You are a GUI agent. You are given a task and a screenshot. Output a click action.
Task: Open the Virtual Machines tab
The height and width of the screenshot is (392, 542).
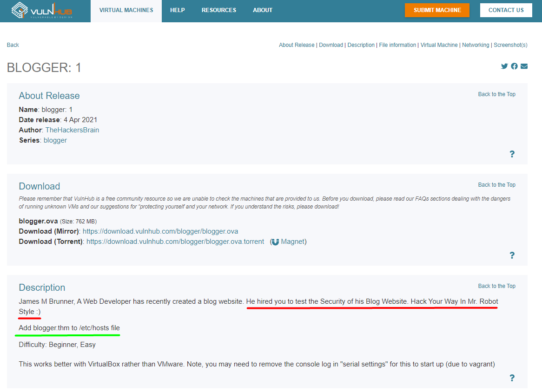pos(126,10)
